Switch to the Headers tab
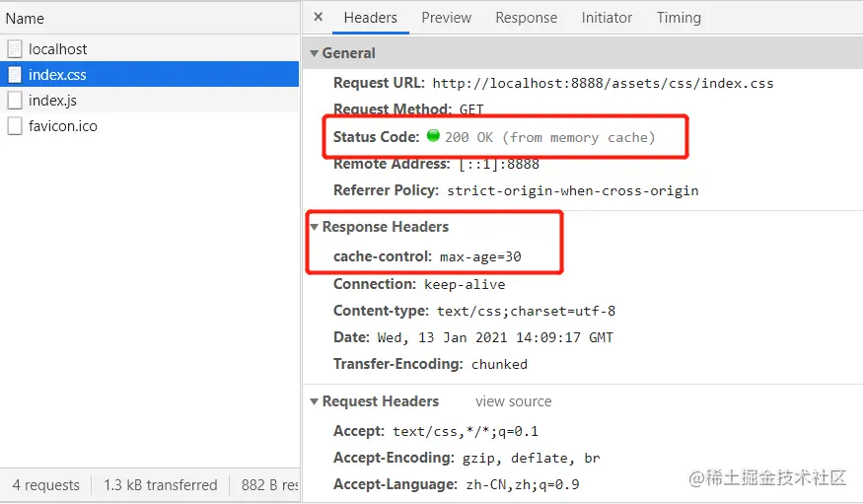Screen dimensions: 863x504 [370, 18]
